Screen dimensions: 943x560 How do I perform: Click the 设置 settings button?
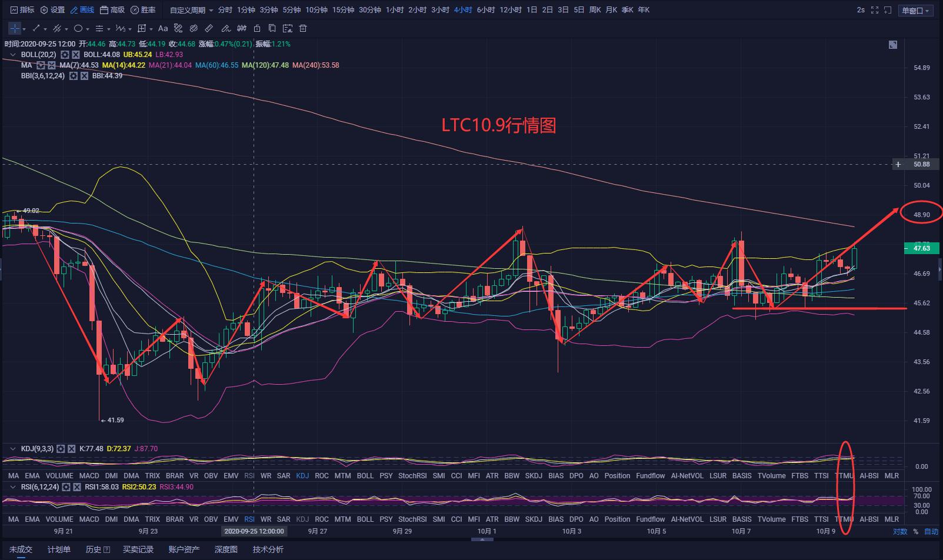52,10
